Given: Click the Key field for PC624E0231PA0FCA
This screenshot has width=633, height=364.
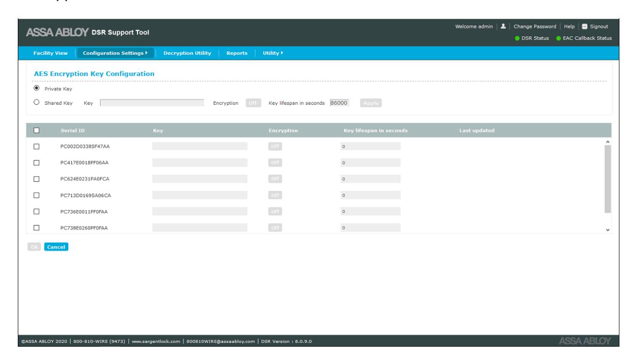Looking at the screenshot, I should 200,179.
